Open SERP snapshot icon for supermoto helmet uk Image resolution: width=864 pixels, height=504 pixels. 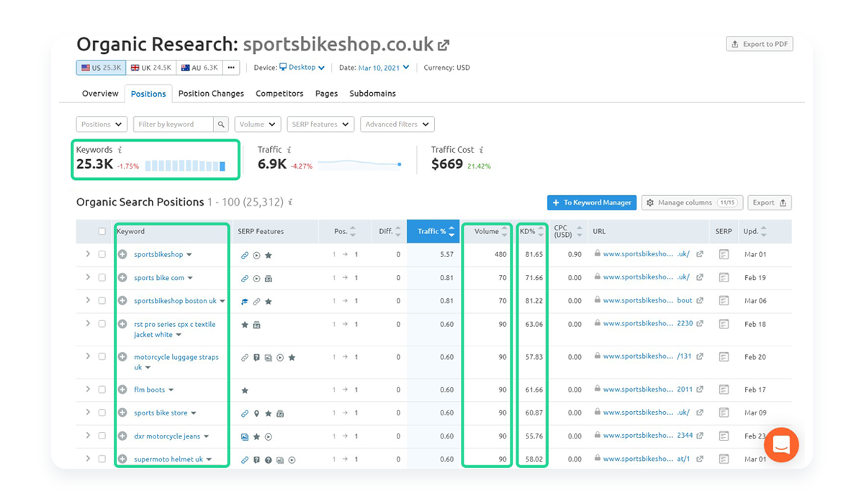pyautogui.click(x=724, y=459)
